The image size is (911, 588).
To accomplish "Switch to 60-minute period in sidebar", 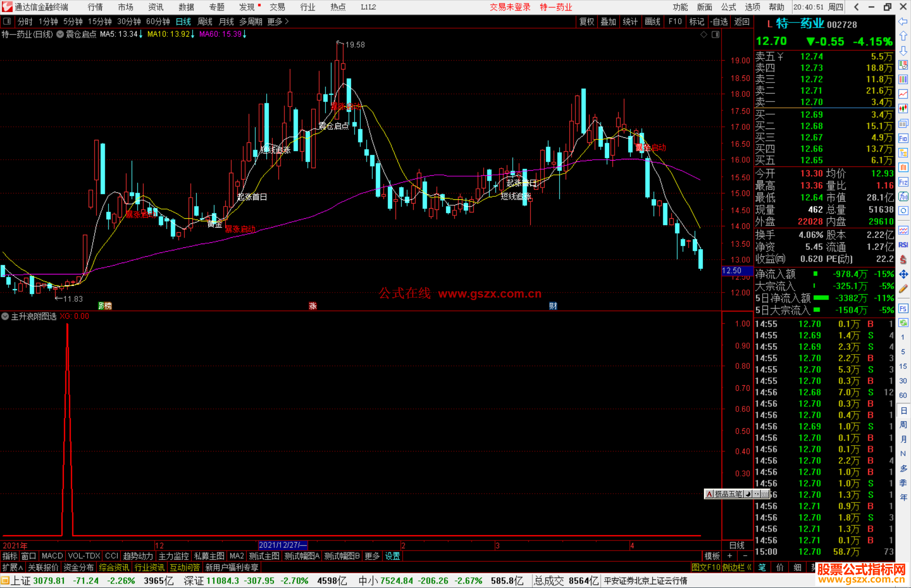I will [903, 395].
